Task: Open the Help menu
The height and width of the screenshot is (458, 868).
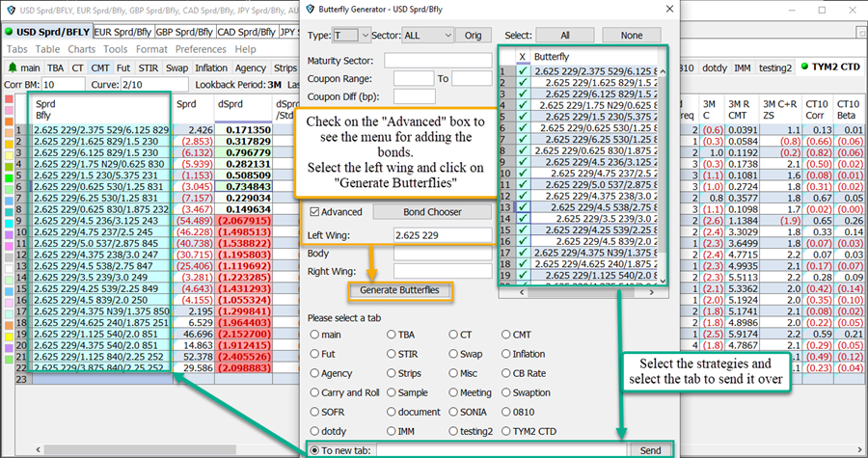Action: tap(245, 49)
